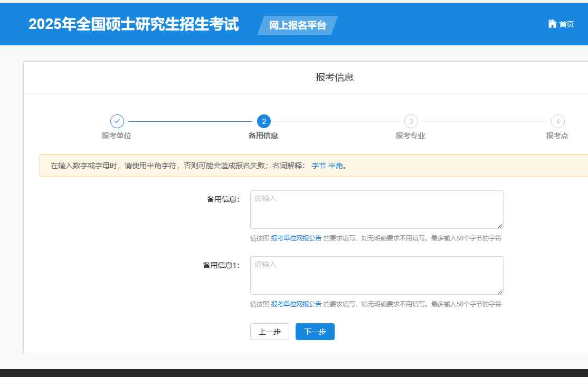
Task: Click the resize handle of 备用信息1 textarea
Action: (x=500, y=291)
